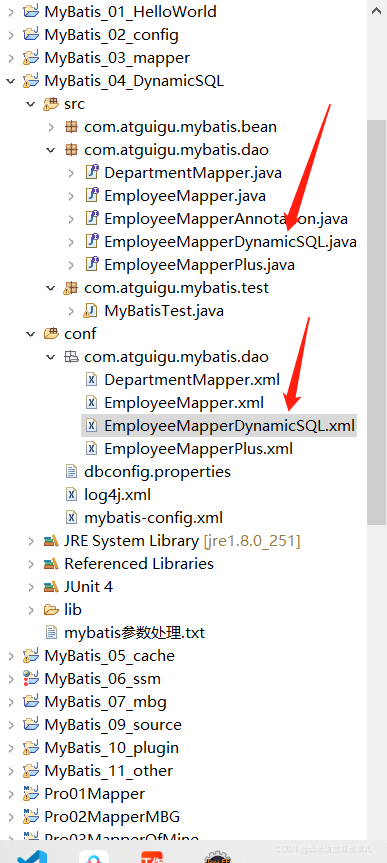Click the EmployeeMapper.xml file icon
The width and height of the screenshot is (387, 863).
[92, 403]
